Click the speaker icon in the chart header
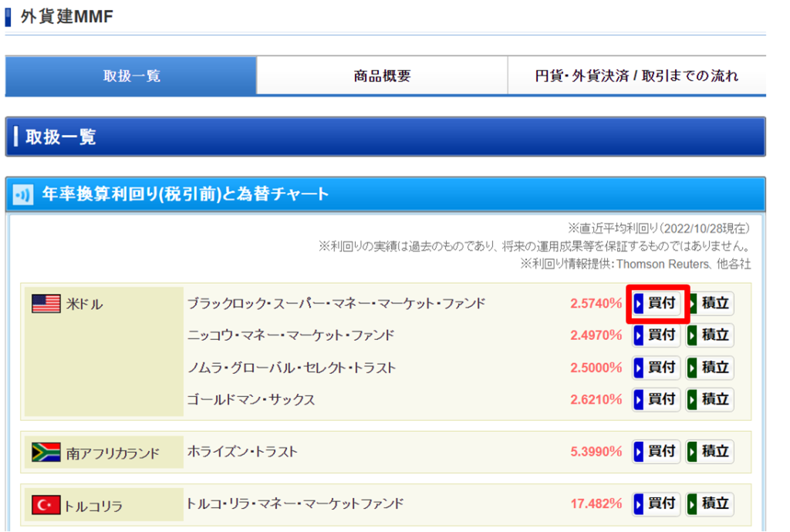 [x=23, y=194]
